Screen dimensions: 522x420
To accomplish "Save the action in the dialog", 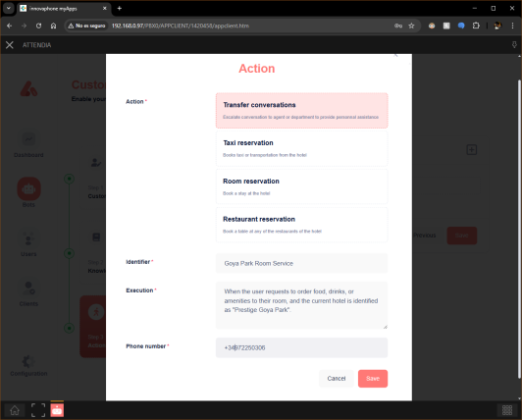I will click(x=373, y=379).
